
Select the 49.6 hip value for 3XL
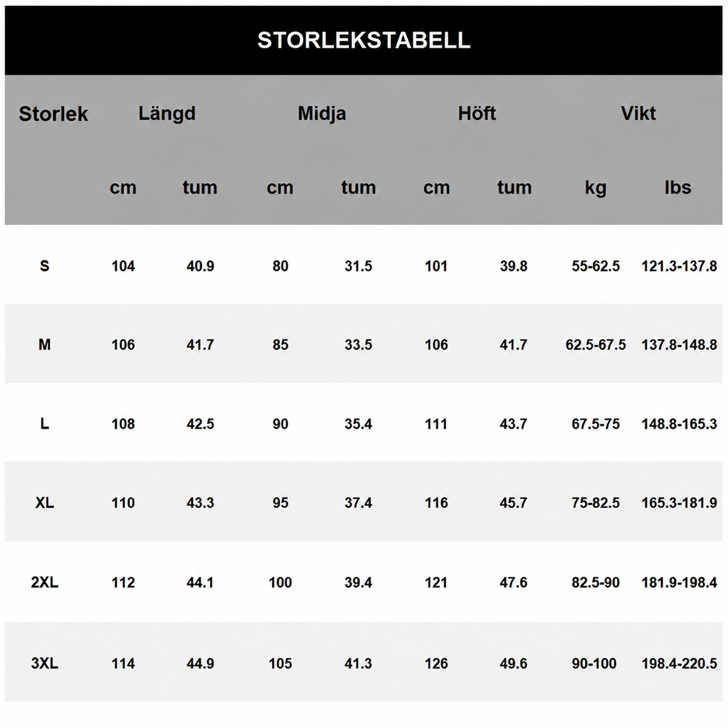click(x=513, y=663)
